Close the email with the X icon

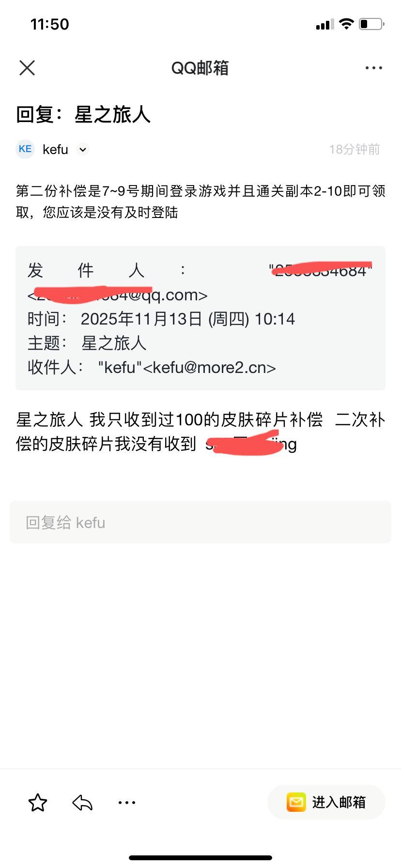click(x=27, y=68)
